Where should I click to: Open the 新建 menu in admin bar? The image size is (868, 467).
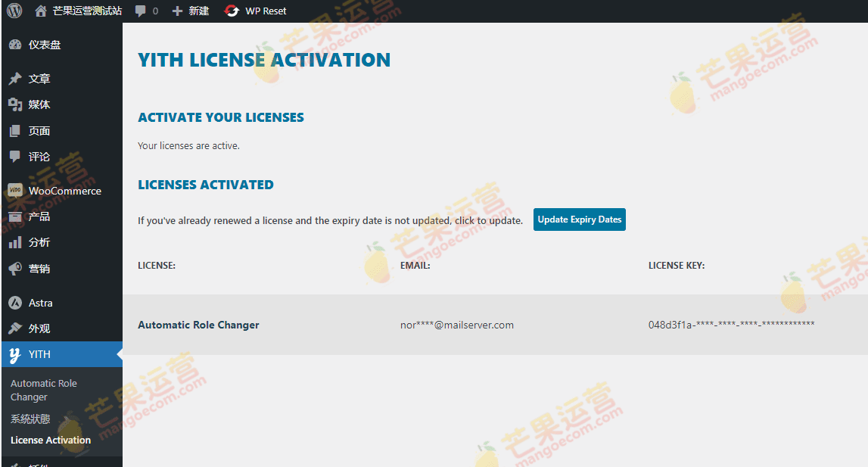coord(198,11)
